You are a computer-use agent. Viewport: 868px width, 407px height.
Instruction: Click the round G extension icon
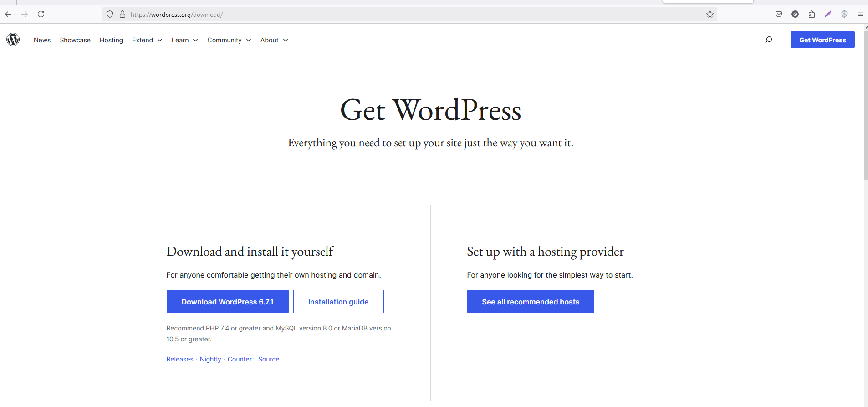(795, 14)
